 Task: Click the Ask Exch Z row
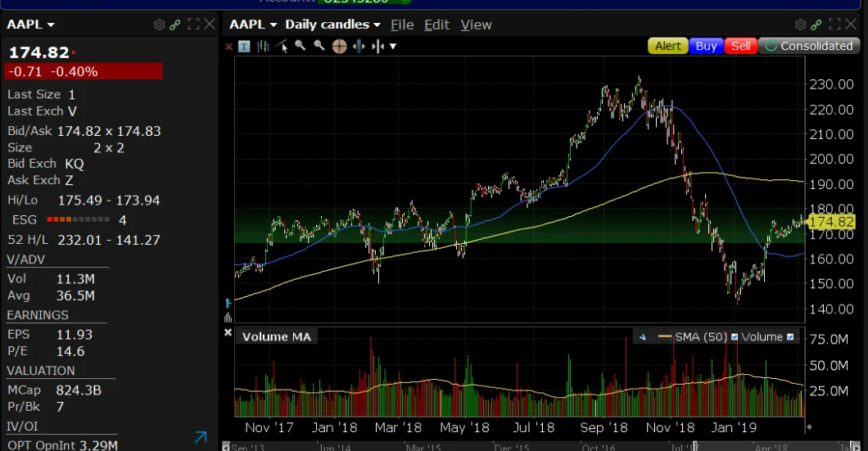tap(40, 180)
